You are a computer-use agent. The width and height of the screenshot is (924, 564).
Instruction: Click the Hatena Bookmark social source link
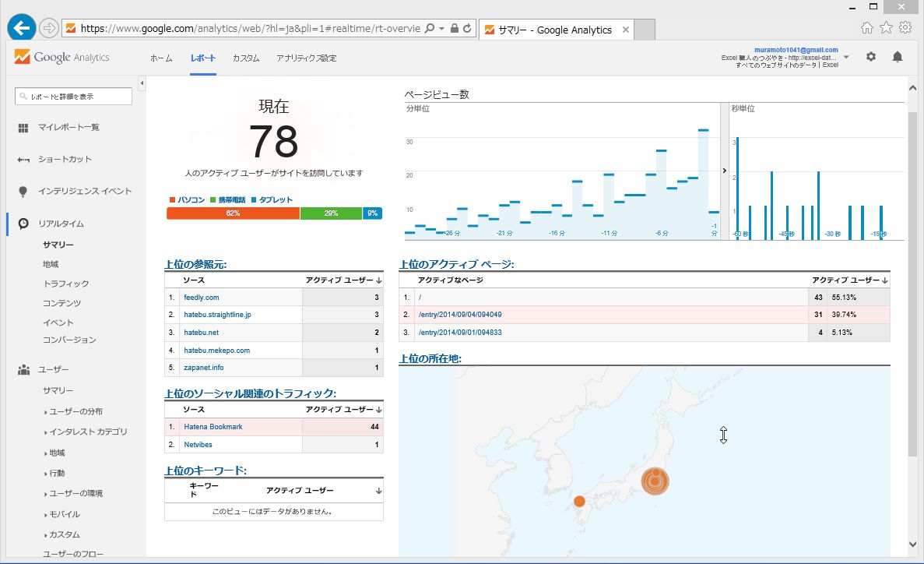coord(213,427)
